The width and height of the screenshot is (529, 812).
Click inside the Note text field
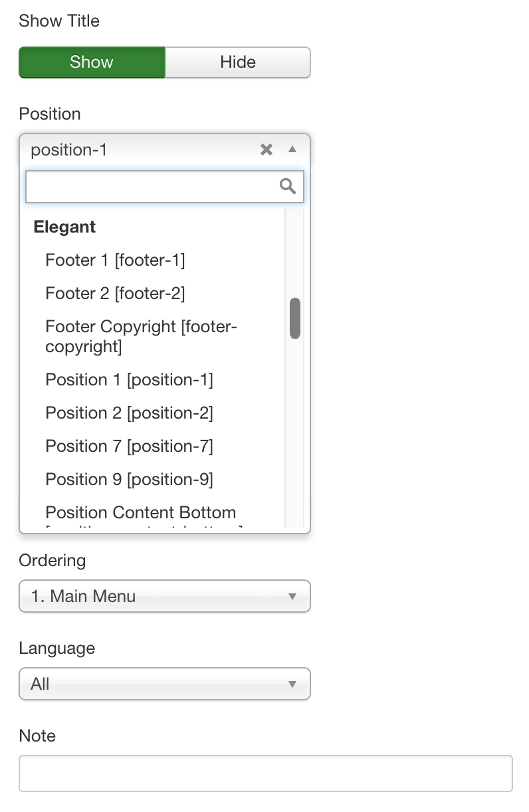tap(266, 773)
